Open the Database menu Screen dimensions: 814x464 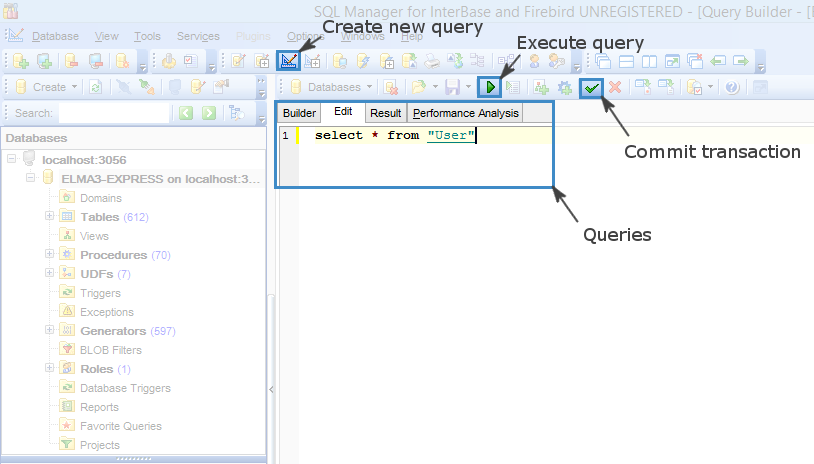(x=55, y=36)
